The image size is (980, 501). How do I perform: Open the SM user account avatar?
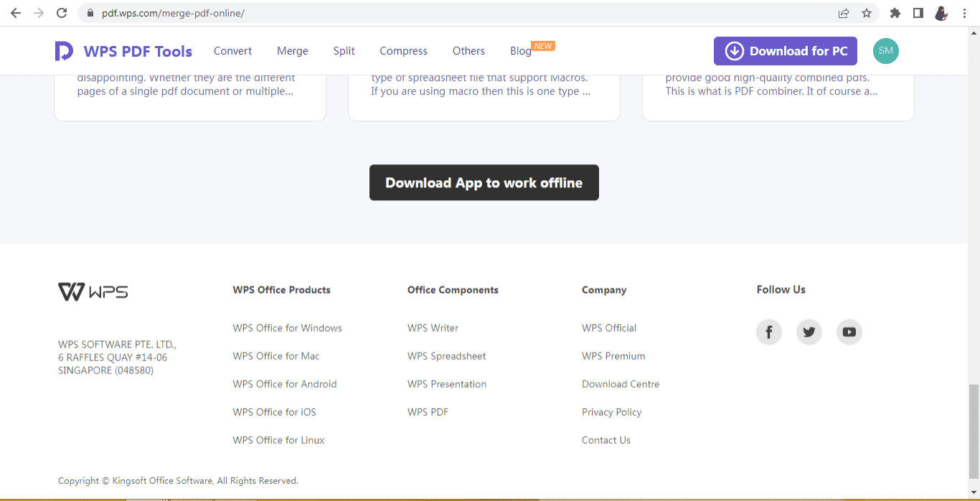coord(886,51)
